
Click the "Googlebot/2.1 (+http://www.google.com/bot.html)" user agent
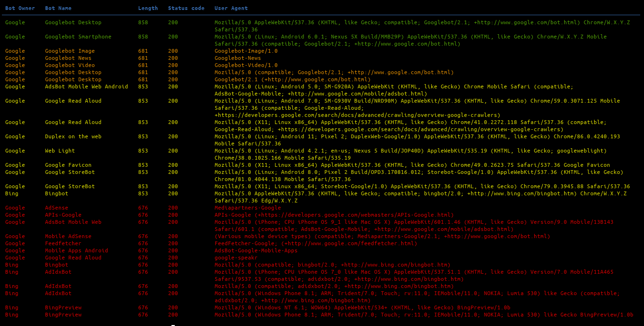pos(293,79)
